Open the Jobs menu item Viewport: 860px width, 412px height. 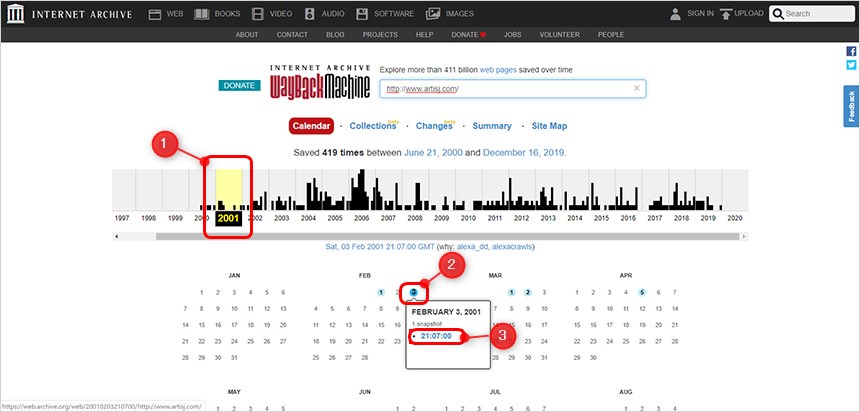point(513,35)
